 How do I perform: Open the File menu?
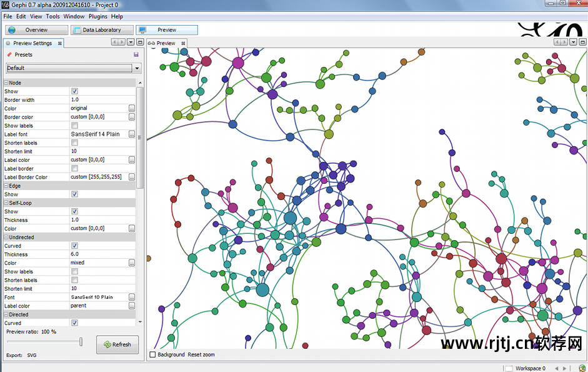click(8, 16)
